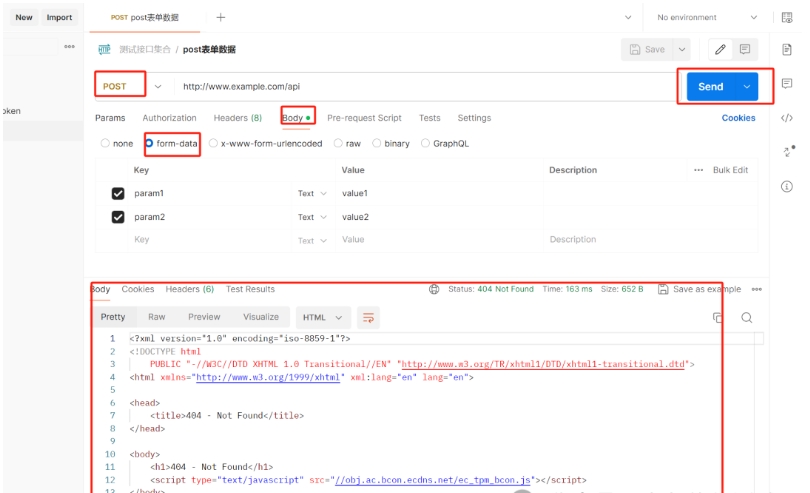This screenshot has width=810, height=493.
Task: Select x-www-form-urlencoded radio button
Action: (x=213, y=143)
